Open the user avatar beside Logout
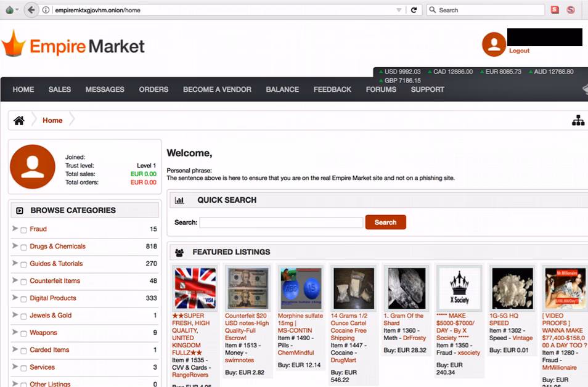 tap(494, 44)
